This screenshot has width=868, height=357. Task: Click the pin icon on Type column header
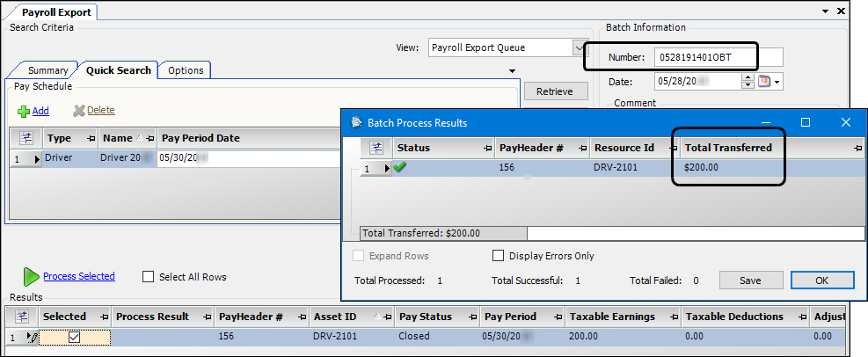pyautogui.click(x=91, y=138)
